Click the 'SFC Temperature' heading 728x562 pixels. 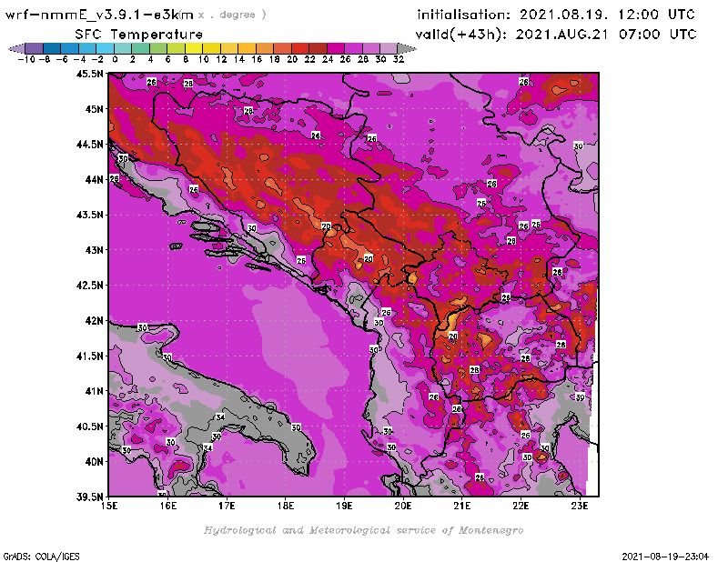pos(139,35)
